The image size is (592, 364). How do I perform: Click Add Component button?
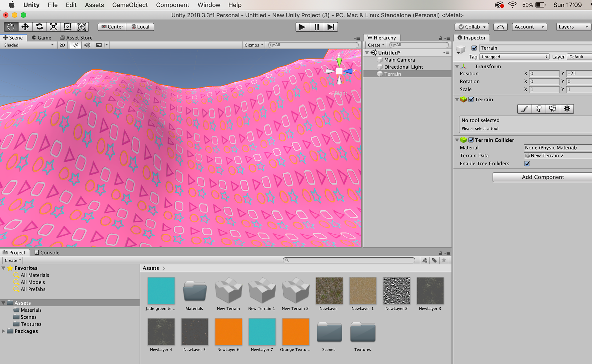(x=543, y=177)
